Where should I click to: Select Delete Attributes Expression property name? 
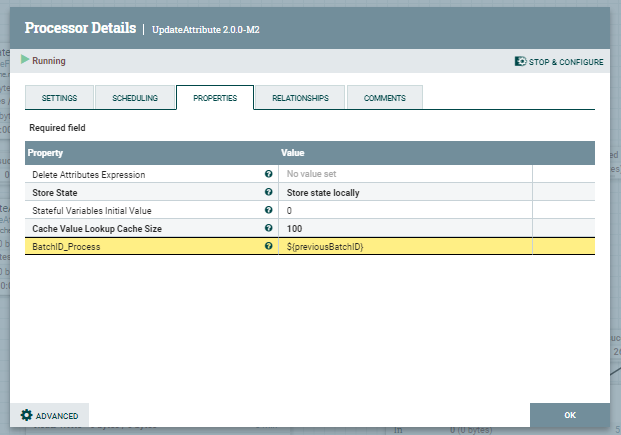pyautogui.click(x=89, y=175)
